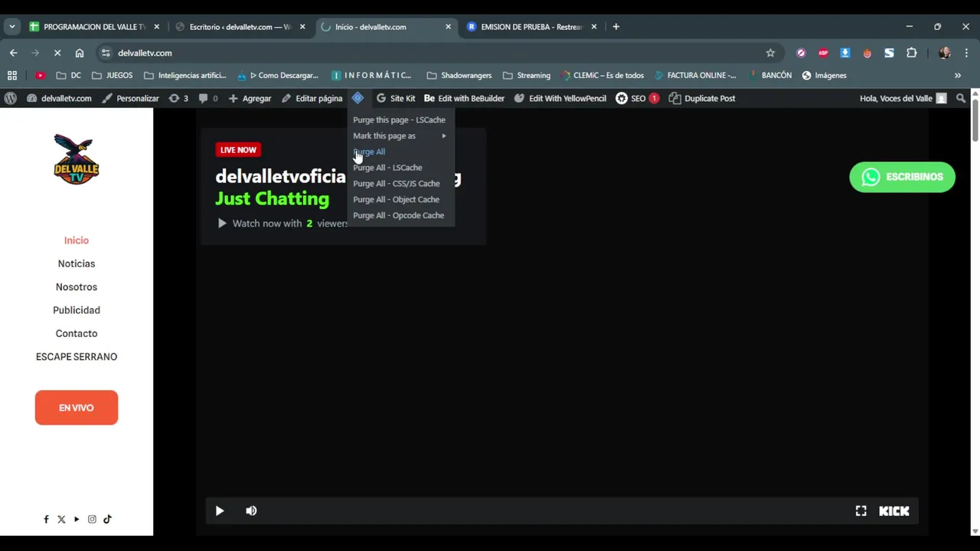Open the SEO menu with notification
This screenshot has height=551, width=980.
point(637,98)
